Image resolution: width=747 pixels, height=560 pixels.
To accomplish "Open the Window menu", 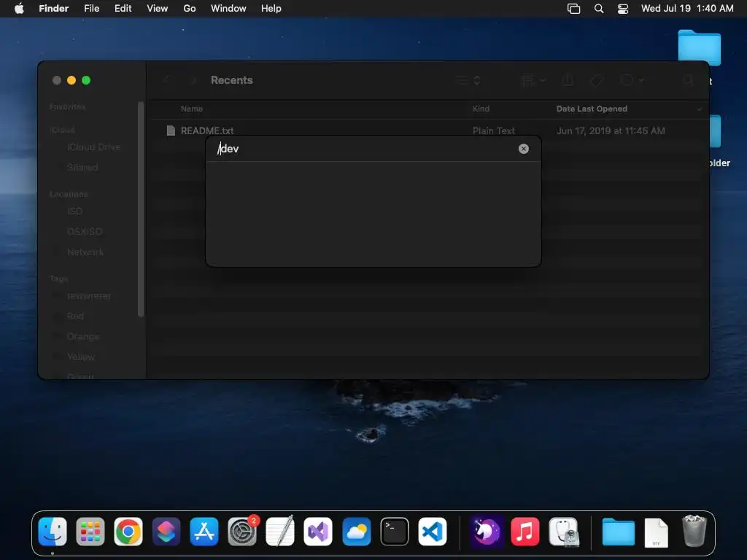I will [228, 9].
